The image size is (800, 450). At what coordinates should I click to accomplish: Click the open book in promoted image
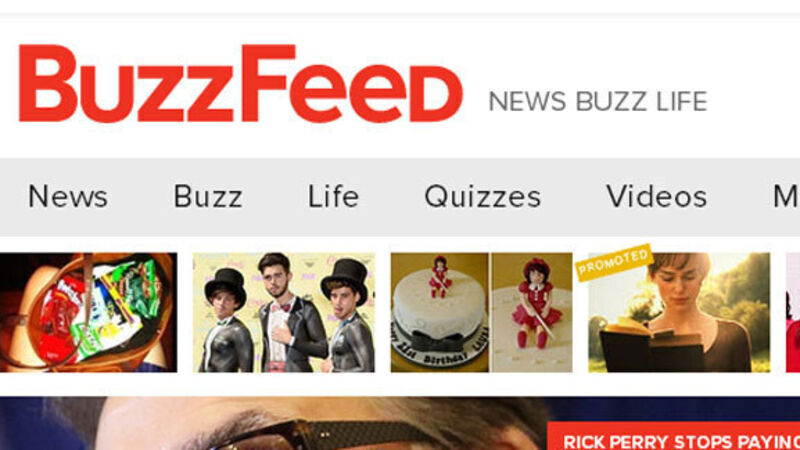652,344
